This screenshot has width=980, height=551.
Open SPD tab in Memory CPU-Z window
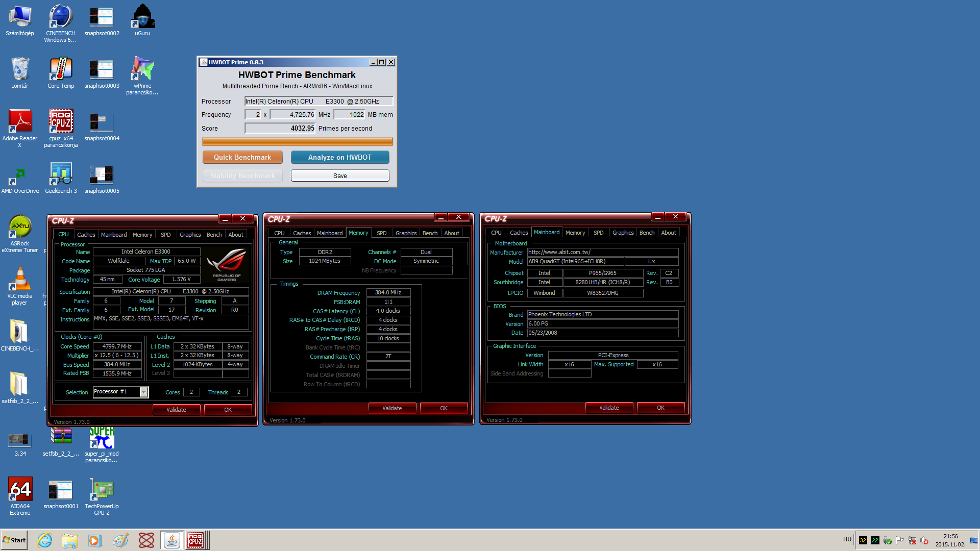(x=382, y=233)
